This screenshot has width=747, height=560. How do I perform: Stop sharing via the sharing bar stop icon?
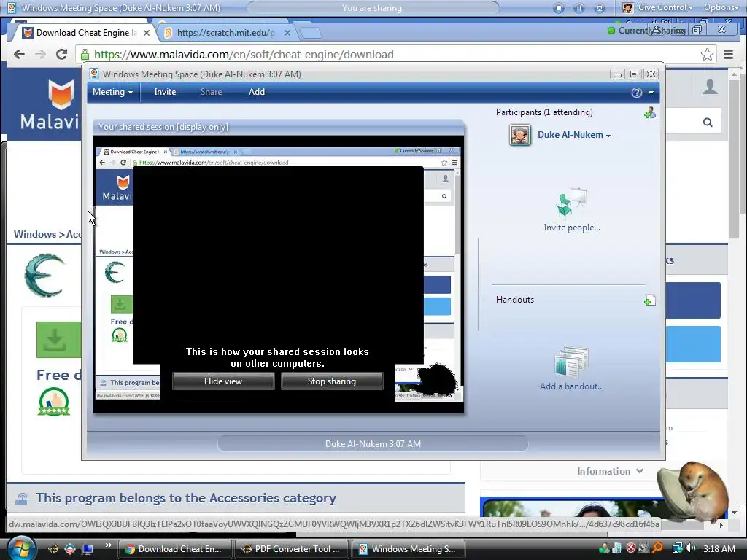click(559, 8)
